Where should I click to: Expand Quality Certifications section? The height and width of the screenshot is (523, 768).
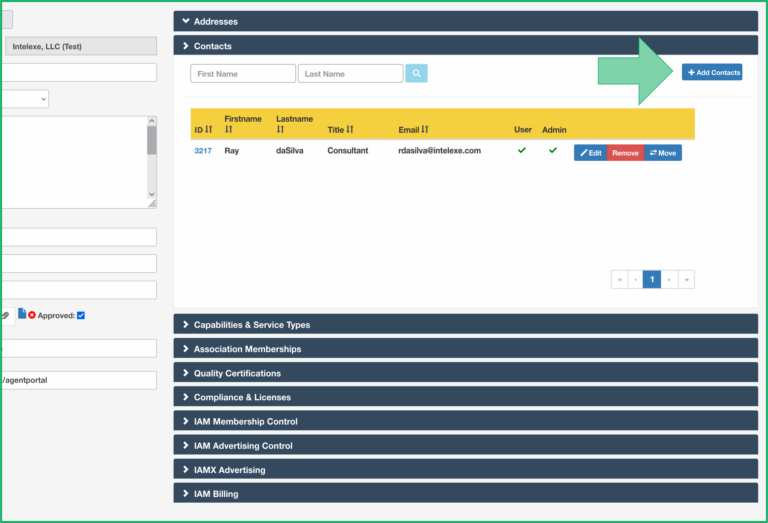pyautogui.click(x=465, y=373)
